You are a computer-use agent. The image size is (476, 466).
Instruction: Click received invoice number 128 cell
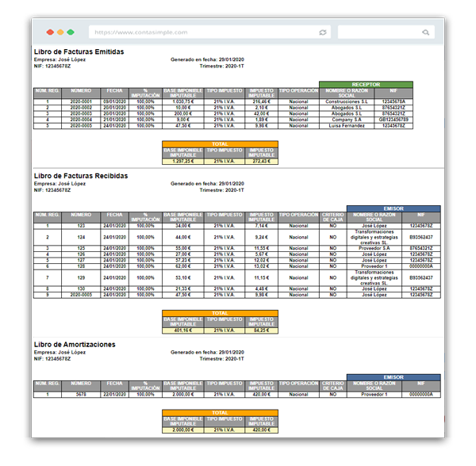pyautogui.click(x=81, y=266)
